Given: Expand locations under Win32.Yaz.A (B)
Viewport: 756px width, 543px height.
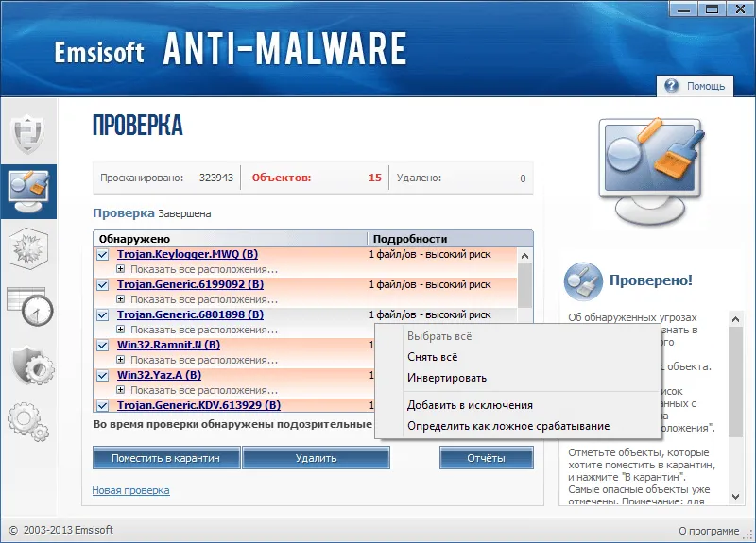Looking at the screenshot, I should [121, 390].
